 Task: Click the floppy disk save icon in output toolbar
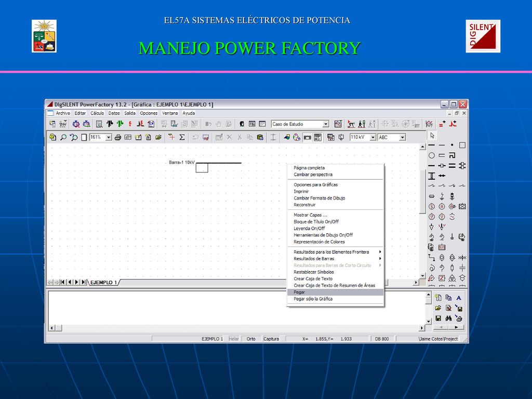438,318
